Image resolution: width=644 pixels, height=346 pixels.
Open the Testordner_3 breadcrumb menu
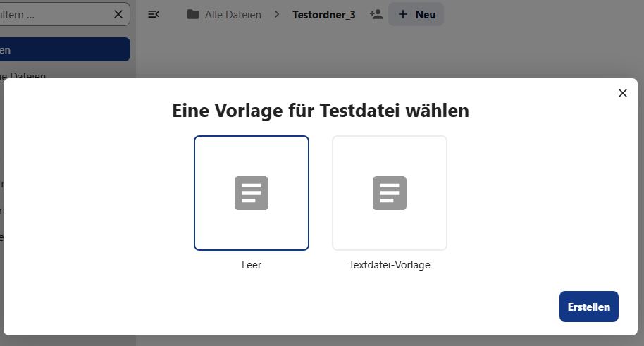click(324, 14)
